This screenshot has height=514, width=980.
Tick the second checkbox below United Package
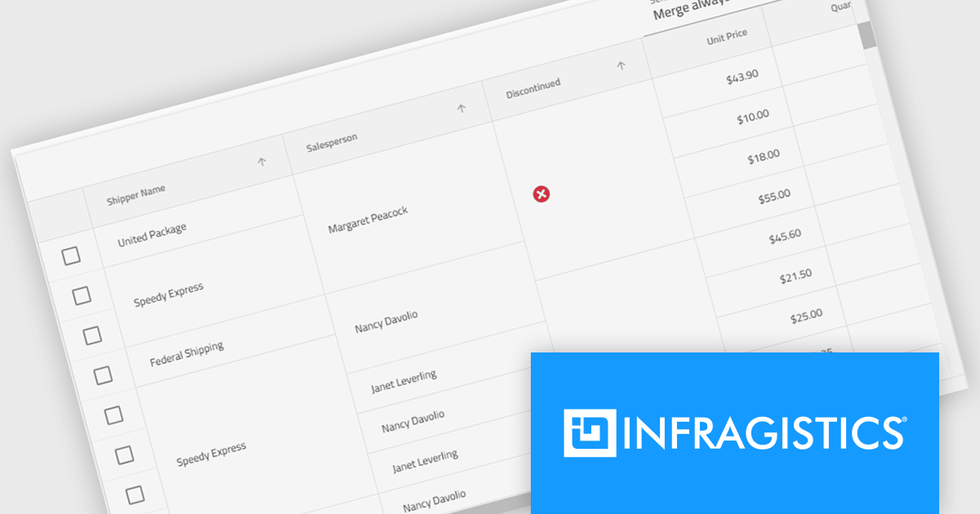[82, 295]
